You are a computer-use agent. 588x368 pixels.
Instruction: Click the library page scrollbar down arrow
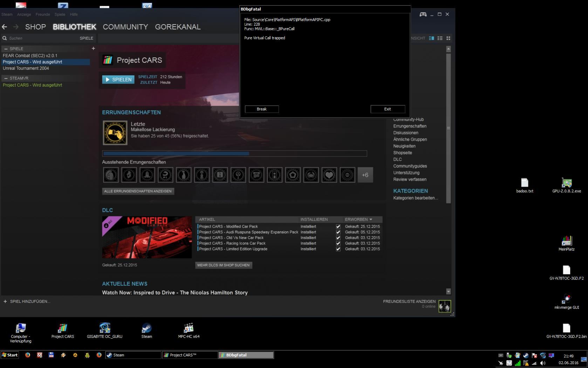[448, 292]
